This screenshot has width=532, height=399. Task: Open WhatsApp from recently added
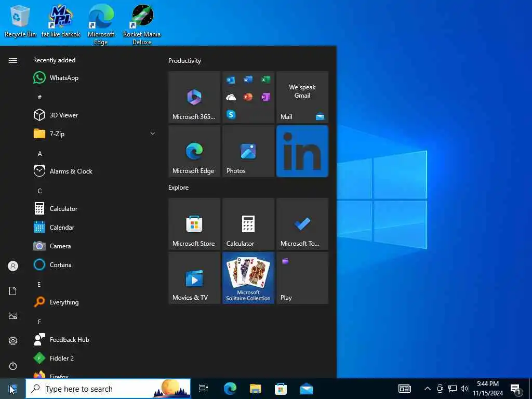tap(95, 78)
